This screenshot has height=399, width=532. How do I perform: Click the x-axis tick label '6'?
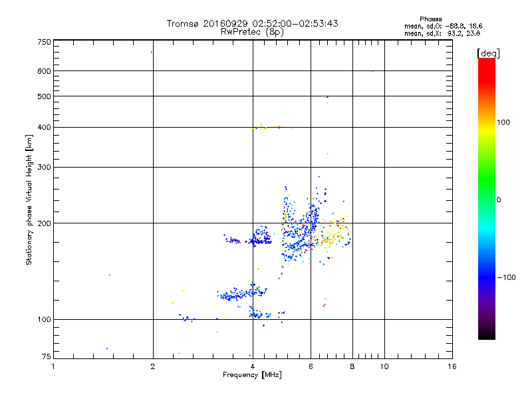pyautogui.click(x=311, y=366)
